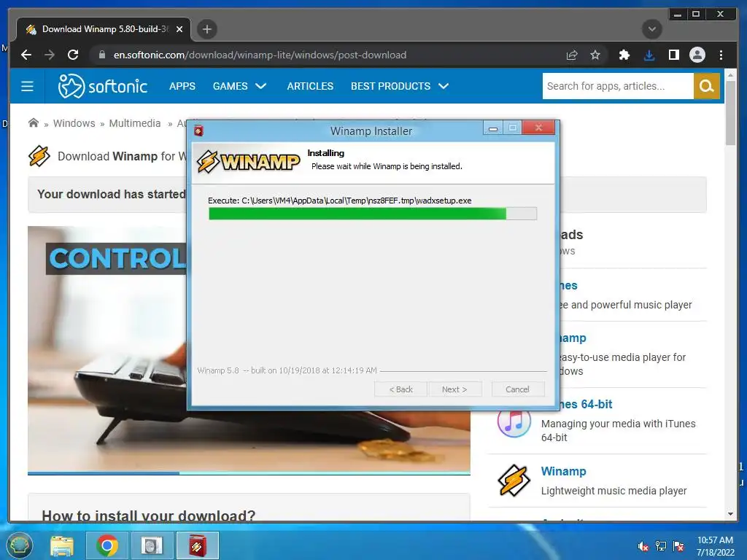Click the Winamp lightning icon in sidebar
This screenshot has width=747, height=560.
pos(514,481)
